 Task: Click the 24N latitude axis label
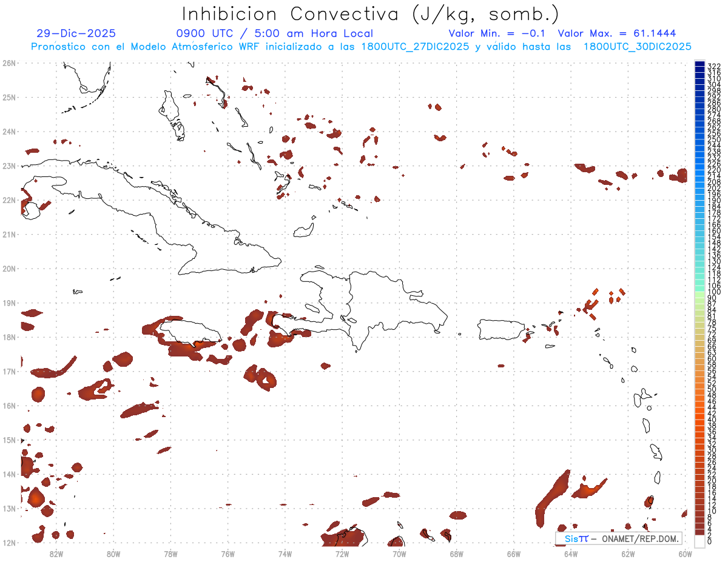[x=9, y=132]
